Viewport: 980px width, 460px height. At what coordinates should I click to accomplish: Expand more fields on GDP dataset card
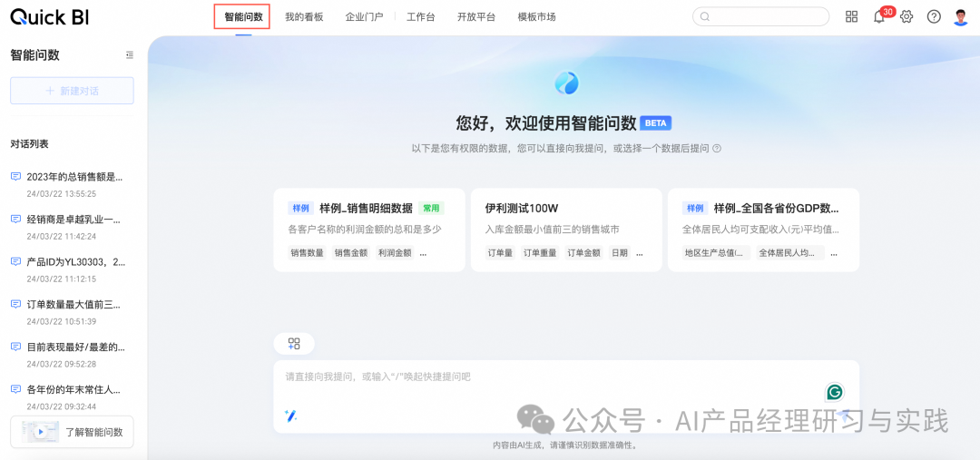click(x=834, y=254)
